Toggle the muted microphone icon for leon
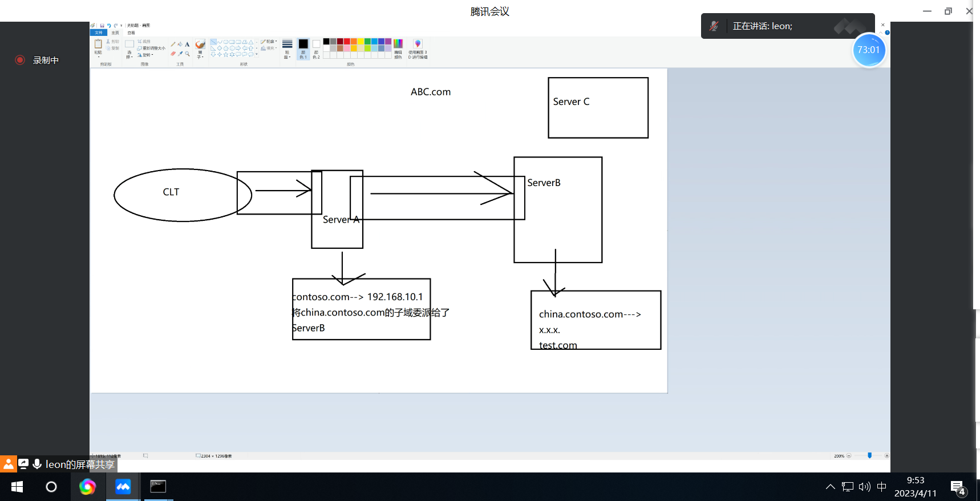This screenshot has height=501, width=980. pos(714,26)
